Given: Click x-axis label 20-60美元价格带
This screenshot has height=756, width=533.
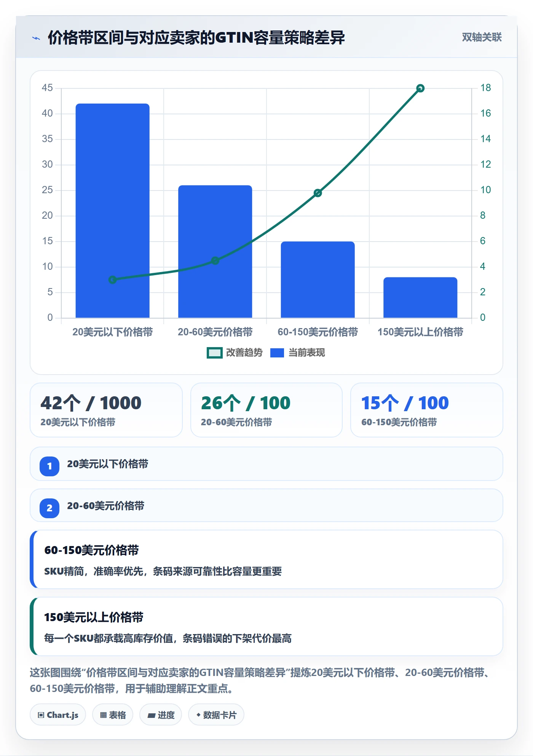Looking at the screenshot, I should pos(215,332).
